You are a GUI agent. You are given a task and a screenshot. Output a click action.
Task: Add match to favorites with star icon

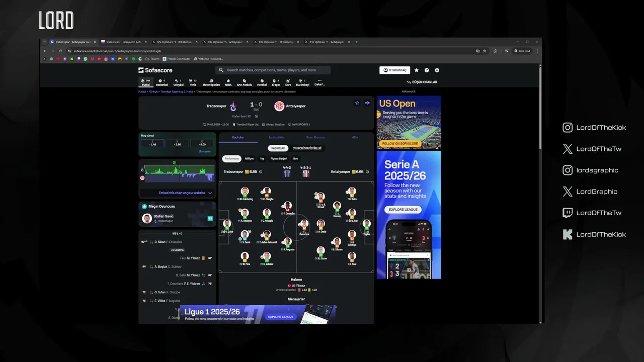357,103
